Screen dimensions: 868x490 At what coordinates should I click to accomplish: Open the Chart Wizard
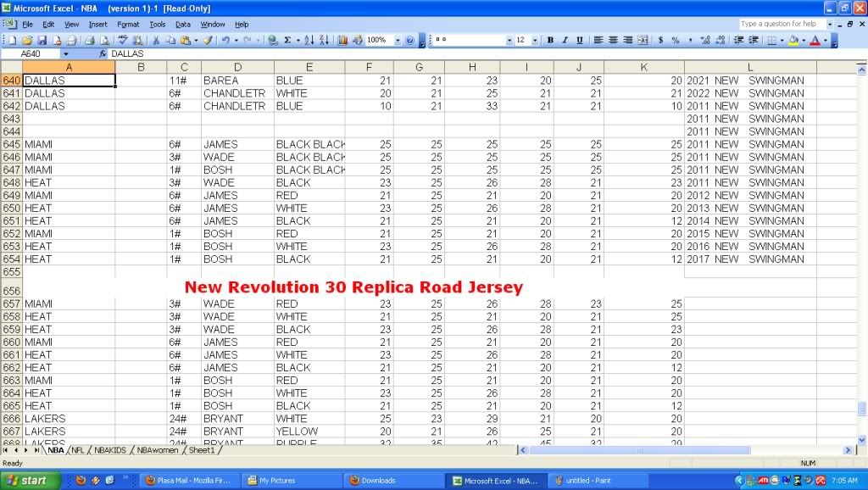[x=342, y=40]
